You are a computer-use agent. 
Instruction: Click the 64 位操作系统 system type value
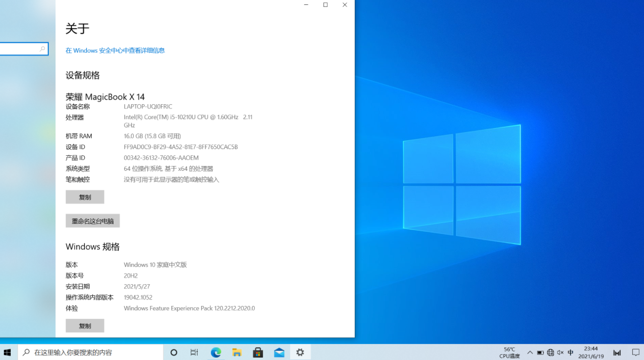pyautogui.click(x=168, y=168)
